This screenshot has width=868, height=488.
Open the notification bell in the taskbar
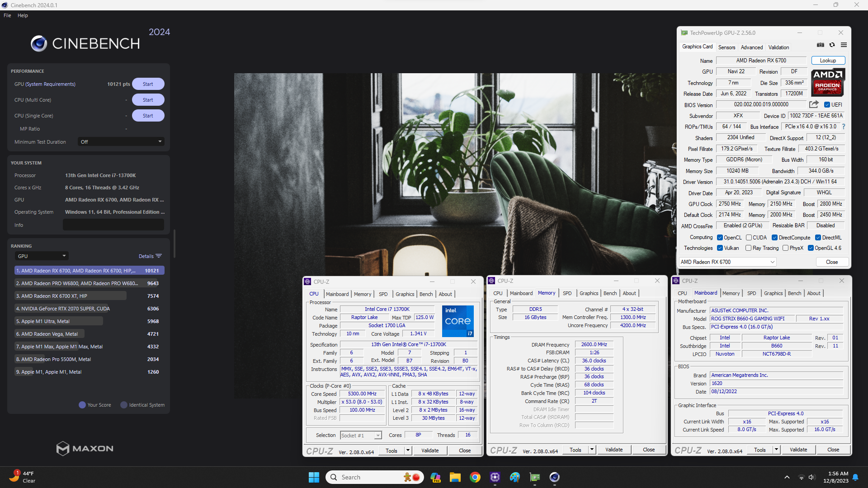coord(855,477)
